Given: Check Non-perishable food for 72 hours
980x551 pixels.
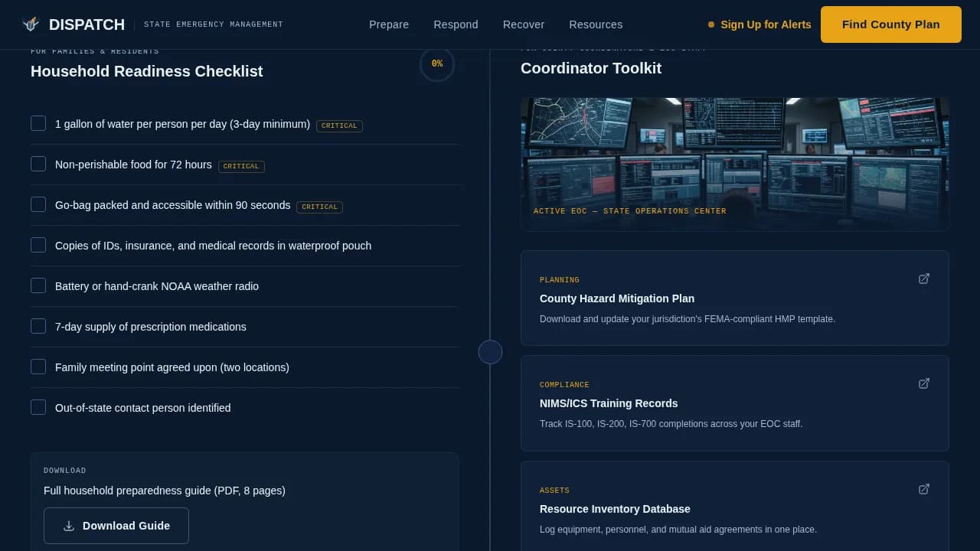Looking at the screenshot, I should 38,163.
